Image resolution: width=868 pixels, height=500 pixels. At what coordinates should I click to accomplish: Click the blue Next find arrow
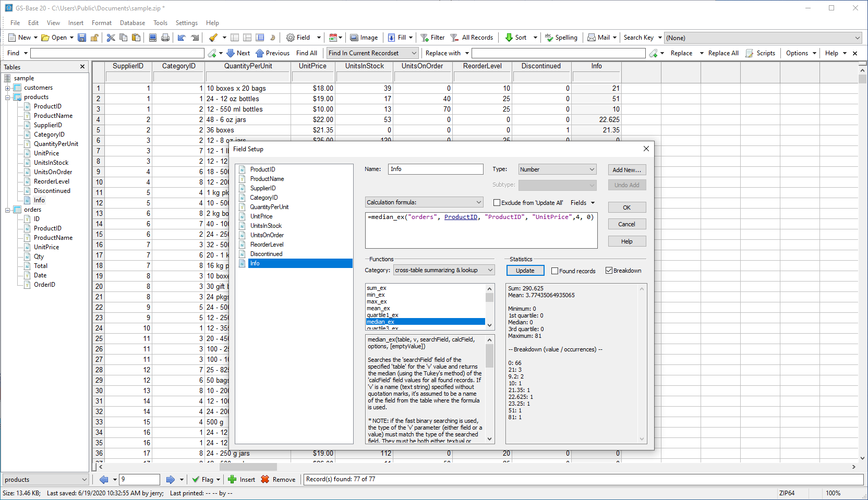tap(231, 53)
